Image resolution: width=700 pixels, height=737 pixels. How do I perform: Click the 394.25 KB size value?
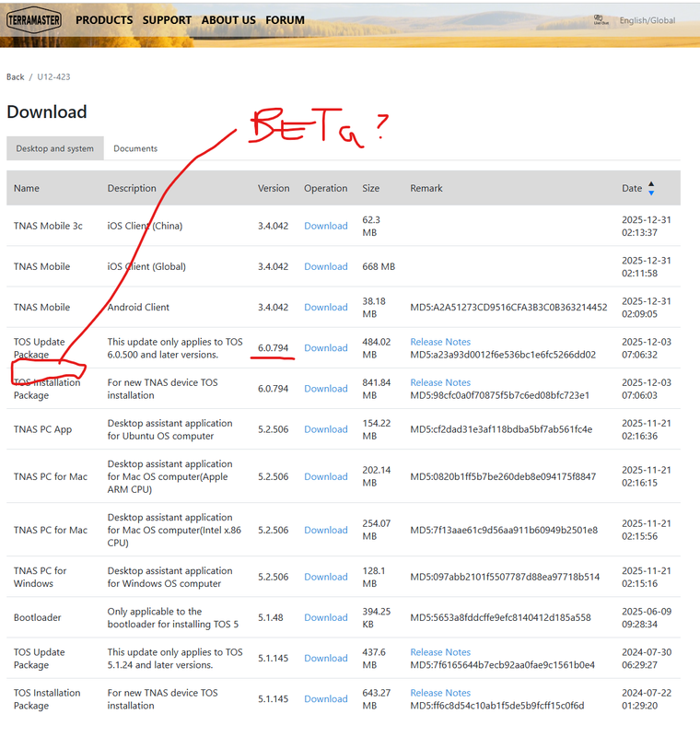point(377,617)
